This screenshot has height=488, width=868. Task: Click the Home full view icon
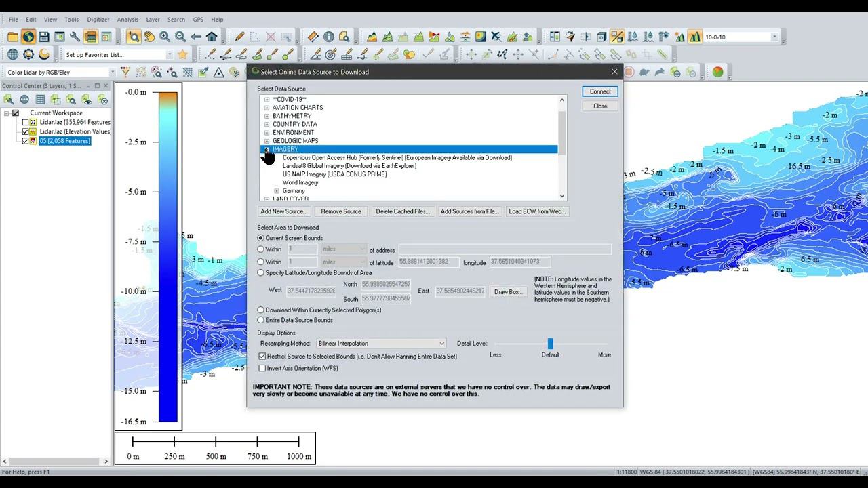click(x=212, y=37)
